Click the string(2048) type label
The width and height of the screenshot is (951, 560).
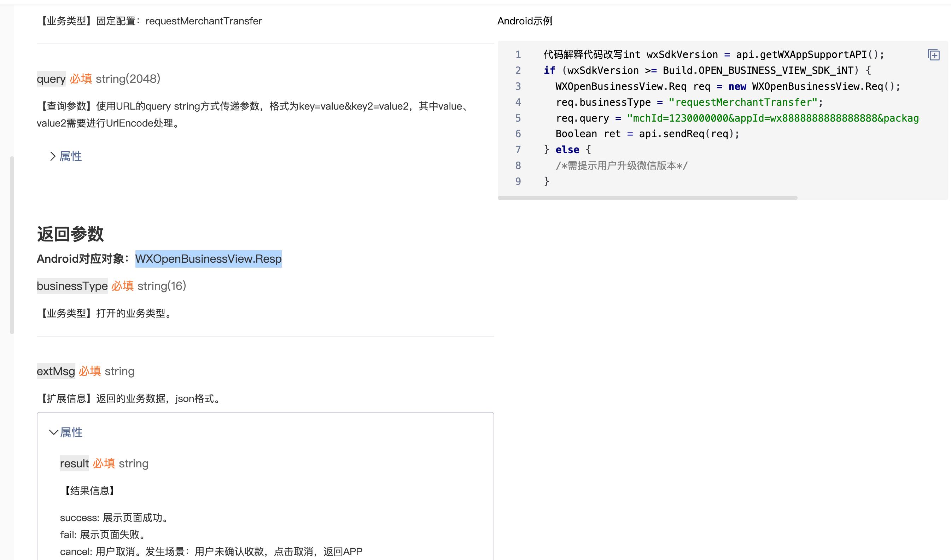click(x=128, y=79)
